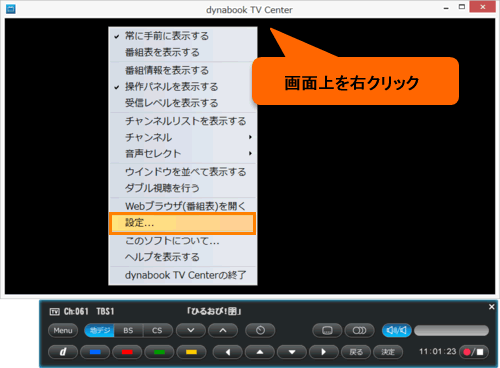The height and width of the screenshot is (368, 500).
Task: Click the data broadcast d button
Action: pos(63,352)
